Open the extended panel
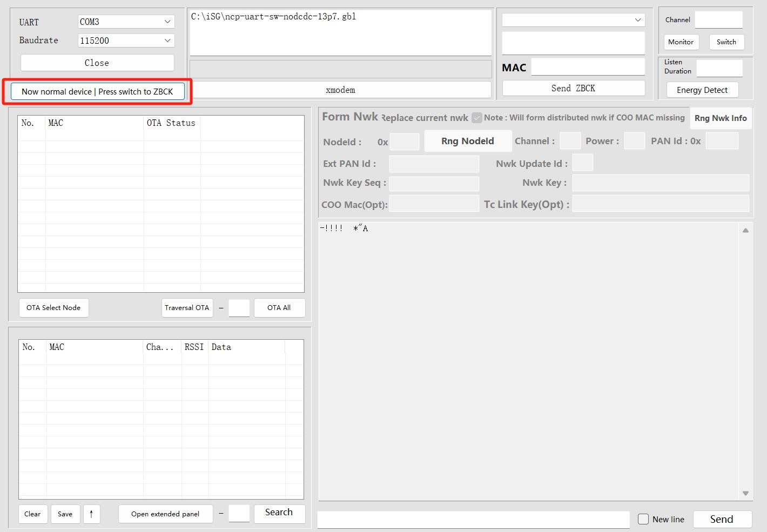The image size is (767, 532). coord(165,514)
